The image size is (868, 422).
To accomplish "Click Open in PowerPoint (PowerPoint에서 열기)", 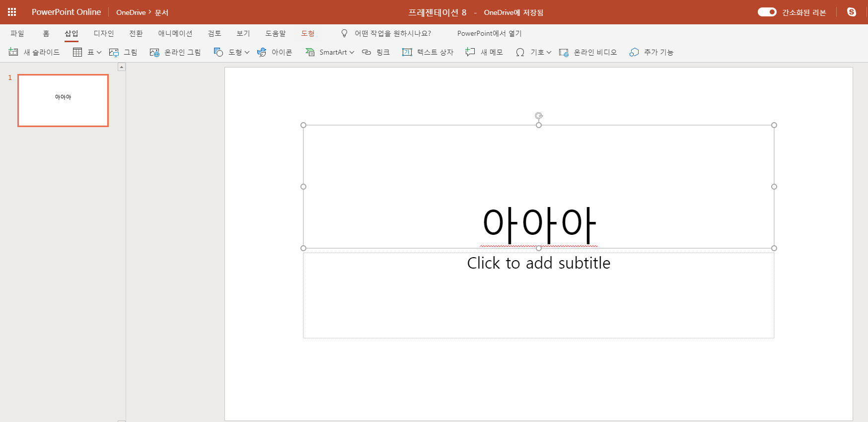I will 489,33.
